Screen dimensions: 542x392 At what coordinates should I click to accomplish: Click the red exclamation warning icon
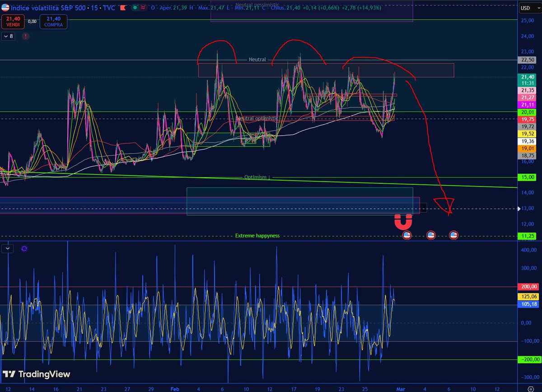[x=26, y=36]
